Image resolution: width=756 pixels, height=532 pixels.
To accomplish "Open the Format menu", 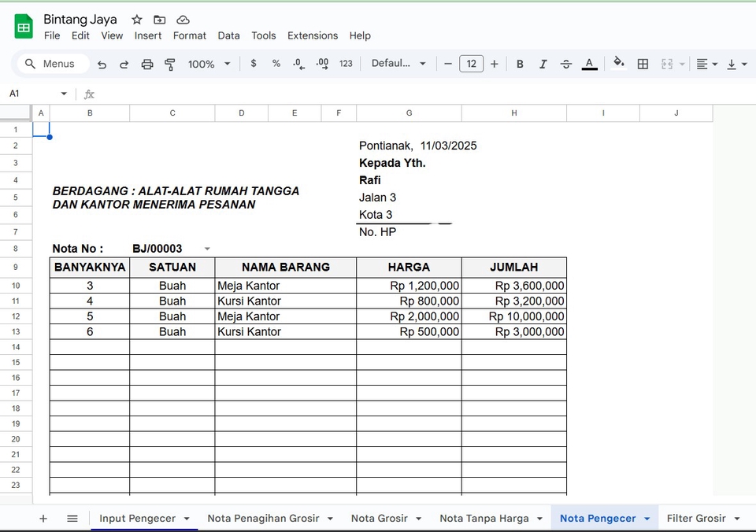I will point(189,35).
